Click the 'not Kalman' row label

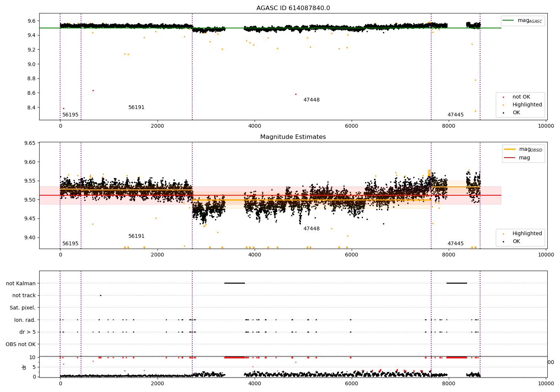coord(21,283)
